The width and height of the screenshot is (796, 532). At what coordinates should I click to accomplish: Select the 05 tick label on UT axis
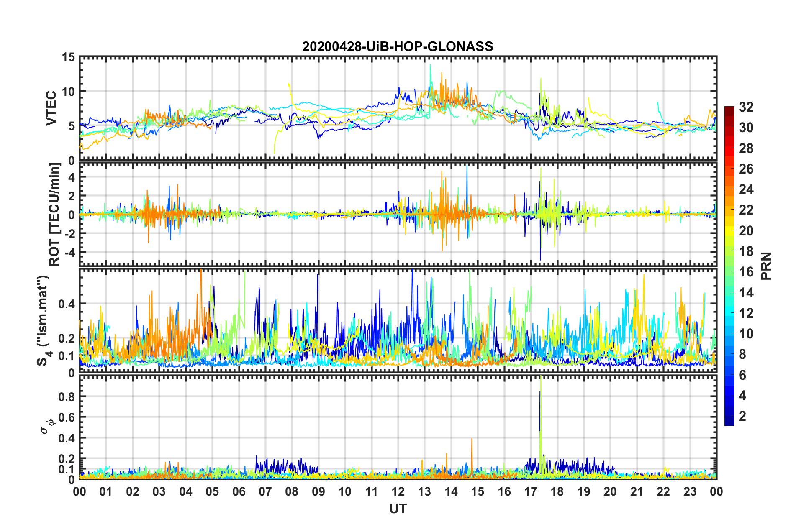(212, 492)
